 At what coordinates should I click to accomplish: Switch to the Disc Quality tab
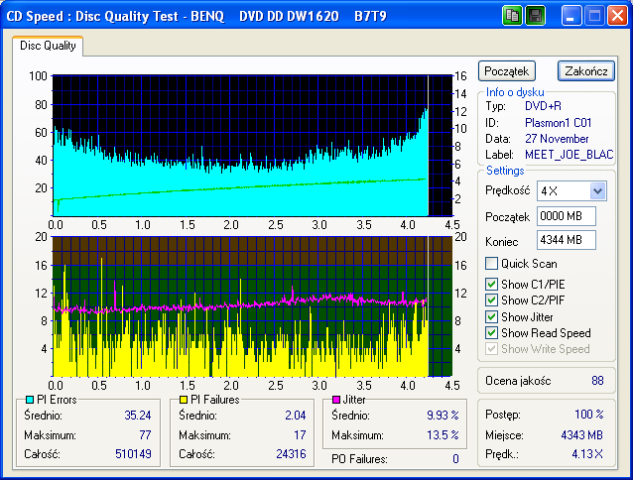click(x=48, y=46)
